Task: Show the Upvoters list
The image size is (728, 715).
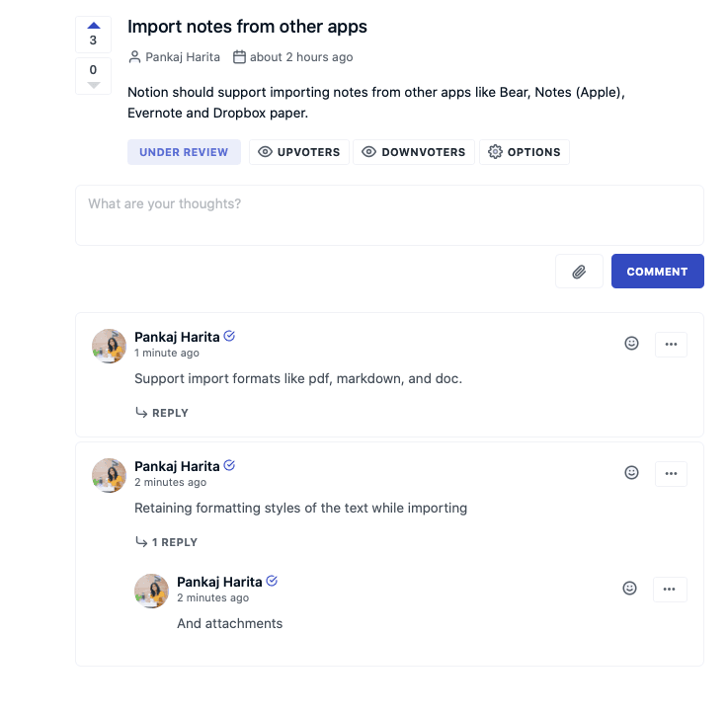Action: tap(299, 152)
